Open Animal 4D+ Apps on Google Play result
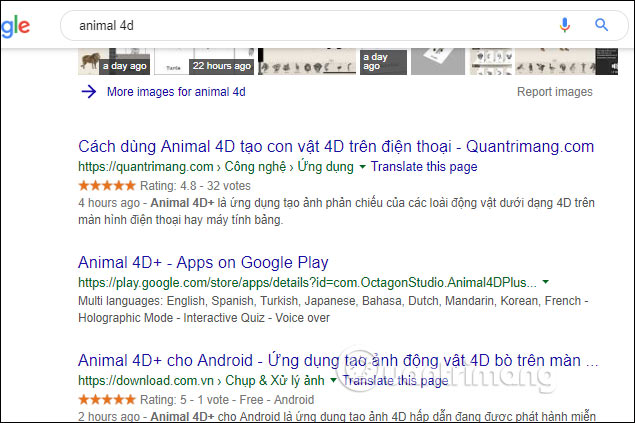 203,262
